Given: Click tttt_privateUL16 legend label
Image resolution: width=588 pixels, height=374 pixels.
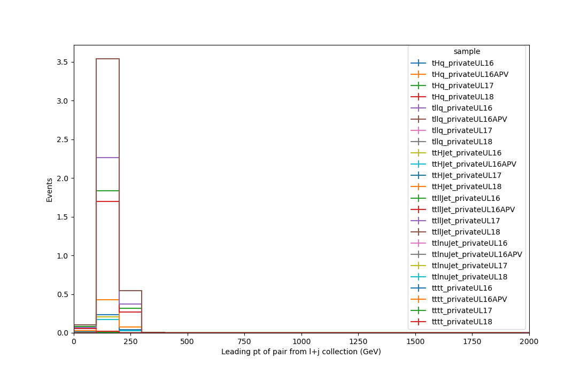Looking at the screenshot, I should (x=462, y=289).
